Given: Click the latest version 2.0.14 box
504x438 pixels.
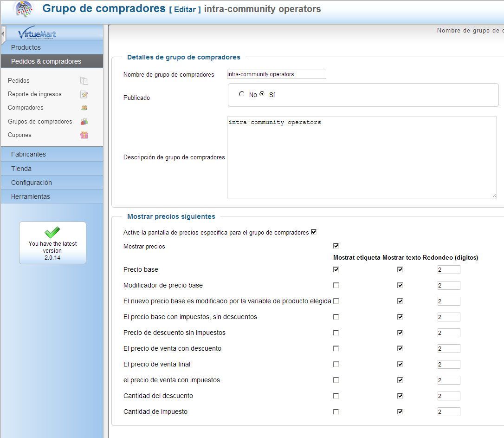Looking at the screenshot, I should (x=52, y=243).
